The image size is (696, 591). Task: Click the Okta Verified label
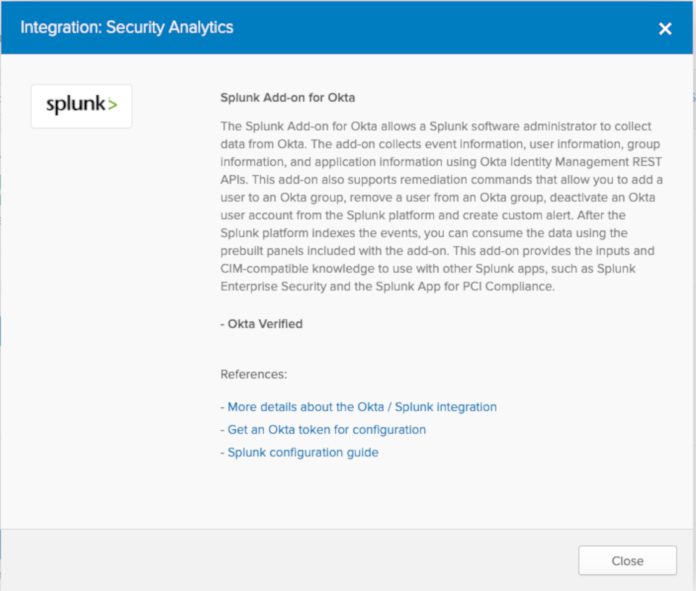[x=265, y=324]
